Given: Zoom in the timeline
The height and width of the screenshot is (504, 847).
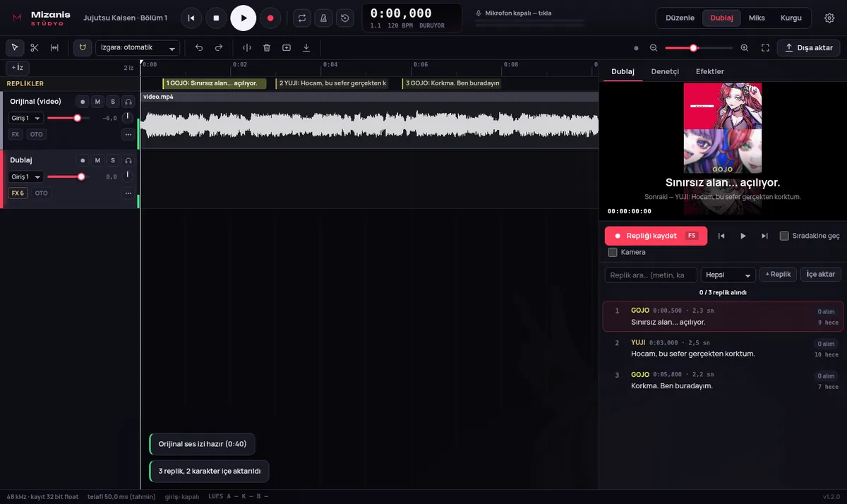Looking at the screenshot, I should (745, 47).
